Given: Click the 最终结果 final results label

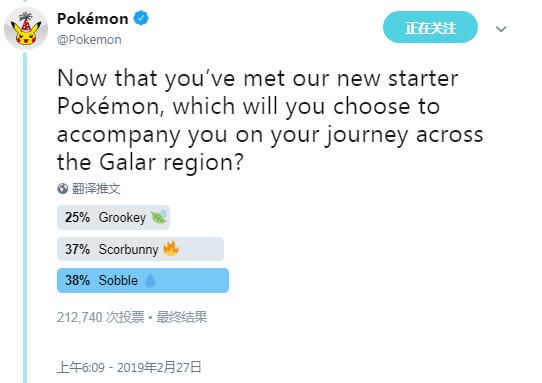Looking at the screenshot, I should (182, 317).
